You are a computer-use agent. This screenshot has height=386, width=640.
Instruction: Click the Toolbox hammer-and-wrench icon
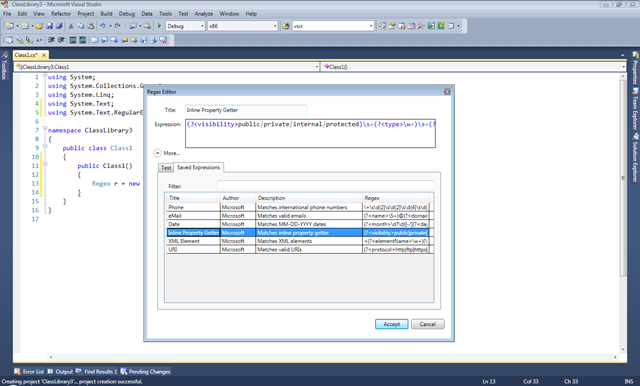click(421, 26)
